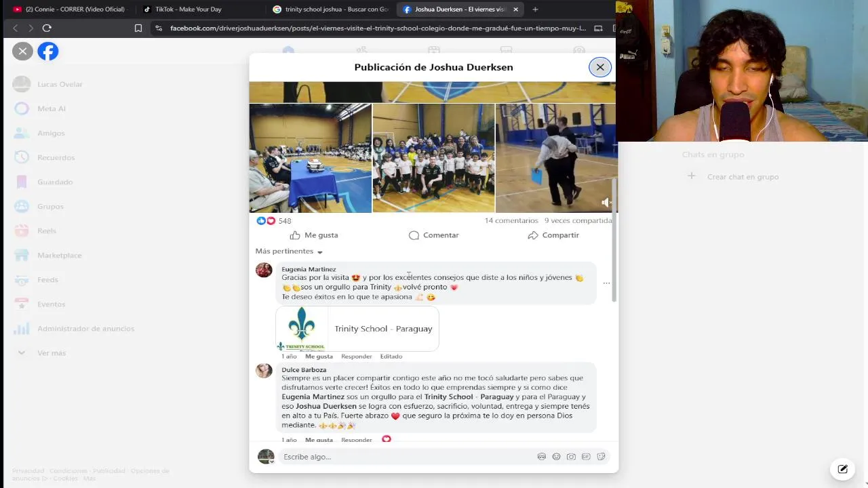
Task: Open Administrador de anuncios in sidebar
Action: 85,328
